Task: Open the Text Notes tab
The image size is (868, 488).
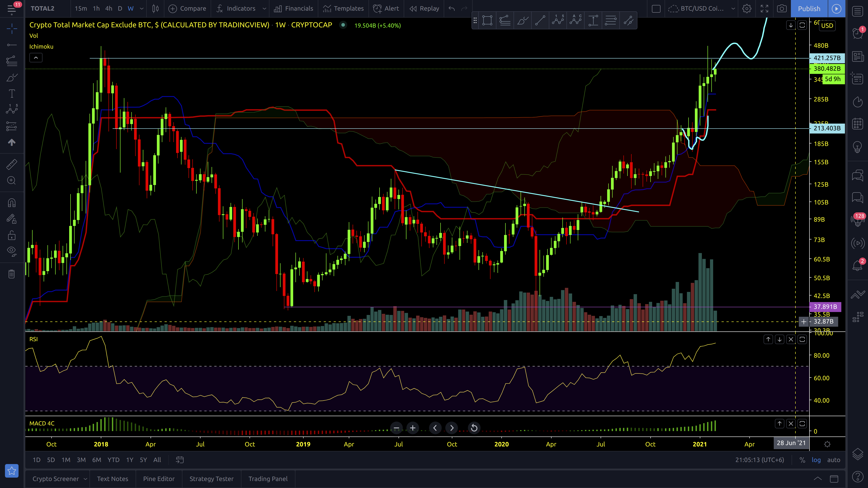Action: point(113,479)
